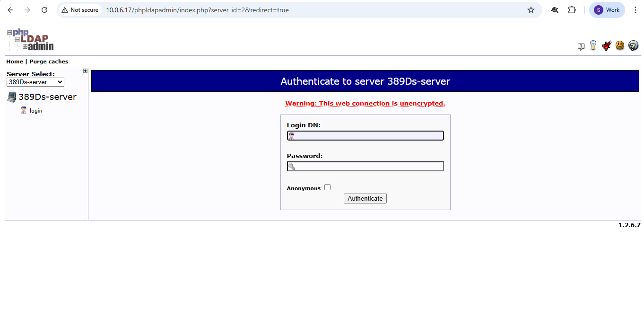Viewport: 644px width, 318px height.
Task: Open the Server Select dropdown
Action: (35, 82)
